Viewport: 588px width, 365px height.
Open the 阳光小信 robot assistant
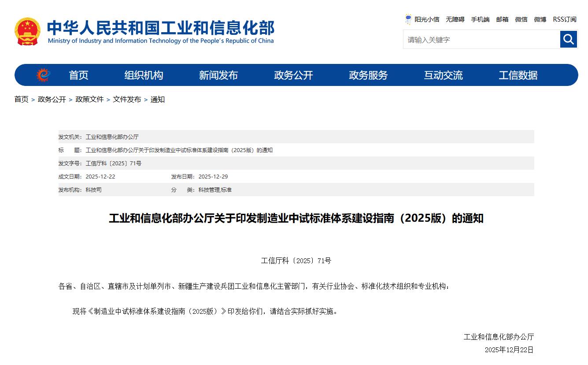point(422,19)
